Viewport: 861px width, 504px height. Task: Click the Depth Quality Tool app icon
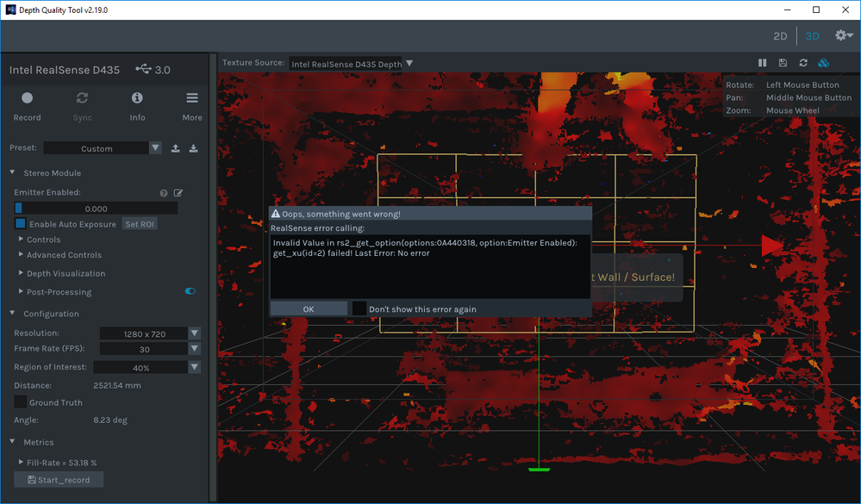[10, 9]
